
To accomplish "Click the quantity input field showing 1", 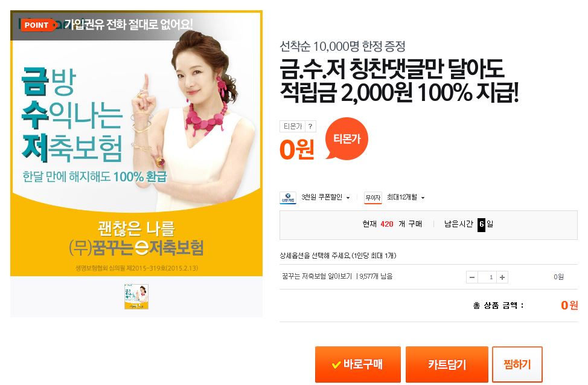I will (487, 277).
